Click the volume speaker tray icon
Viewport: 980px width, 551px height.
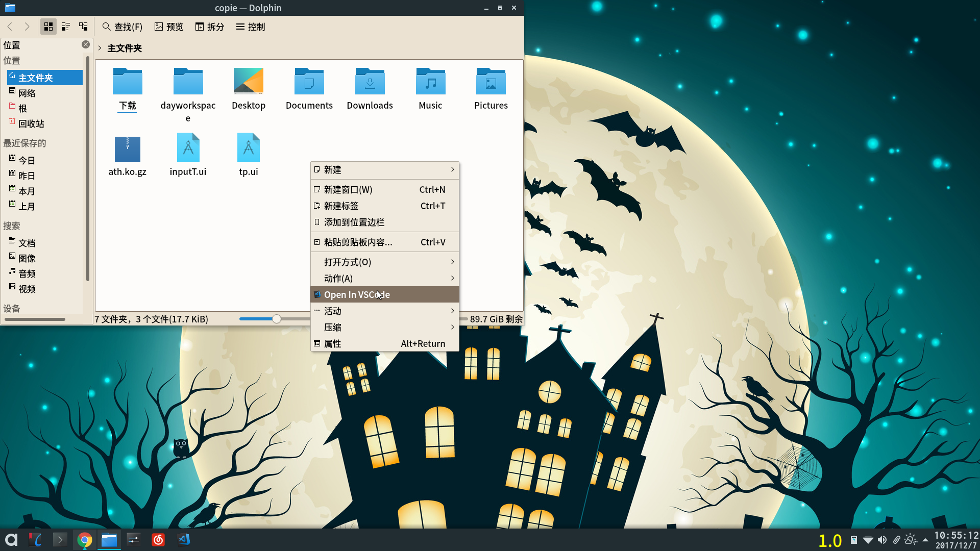coord(882,540)
